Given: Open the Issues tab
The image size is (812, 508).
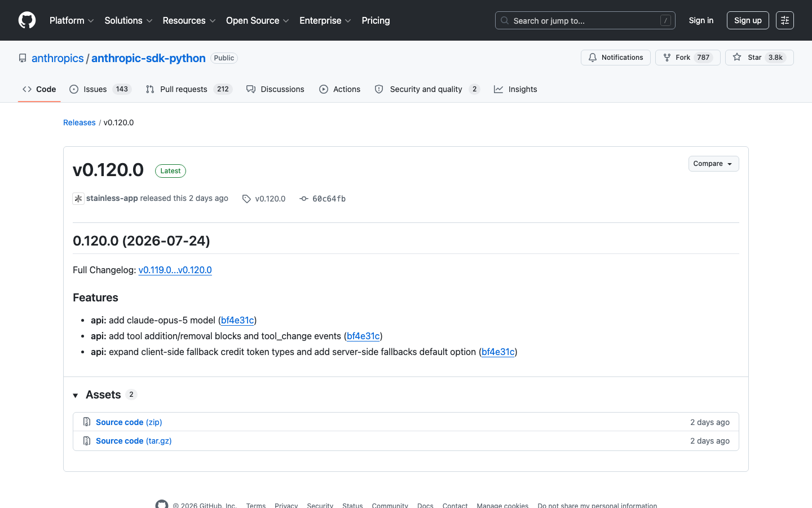Looking at the screenshot, I should click(100, 89).
